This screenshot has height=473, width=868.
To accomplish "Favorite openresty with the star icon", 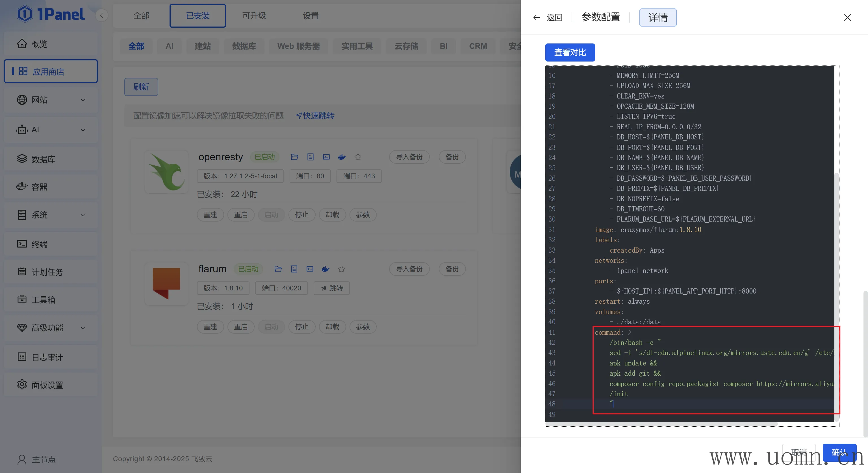I will (x=358, y=157).
